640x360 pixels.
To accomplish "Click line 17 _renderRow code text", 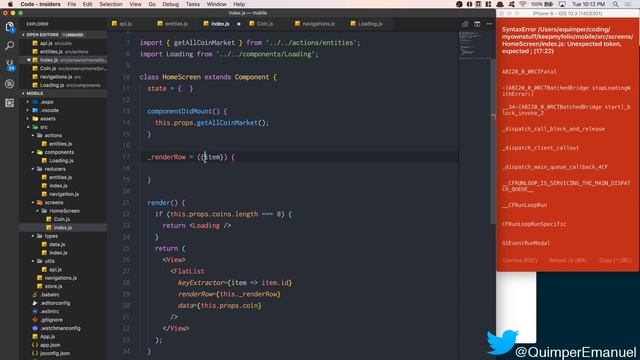I will point(191,157).
